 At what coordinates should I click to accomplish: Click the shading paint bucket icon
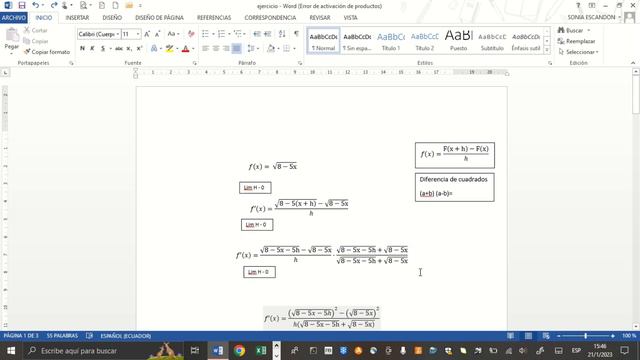pos(271,49)
